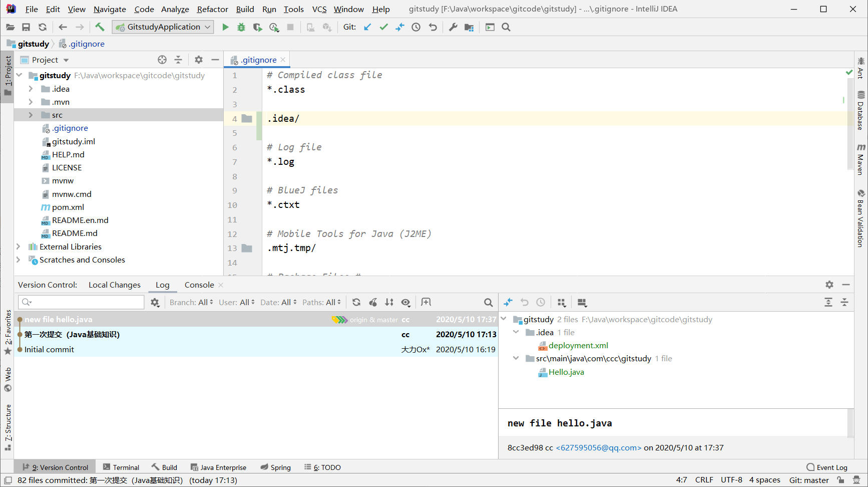Open the Refactor menu

(212, 9)
